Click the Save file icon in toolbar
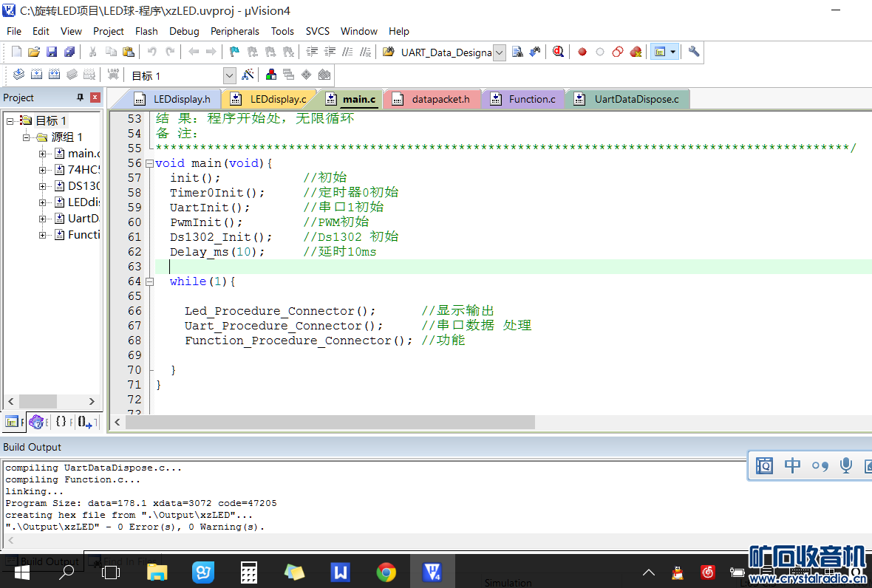The width and height of the screenshot is (872, 588). [52, 52]
